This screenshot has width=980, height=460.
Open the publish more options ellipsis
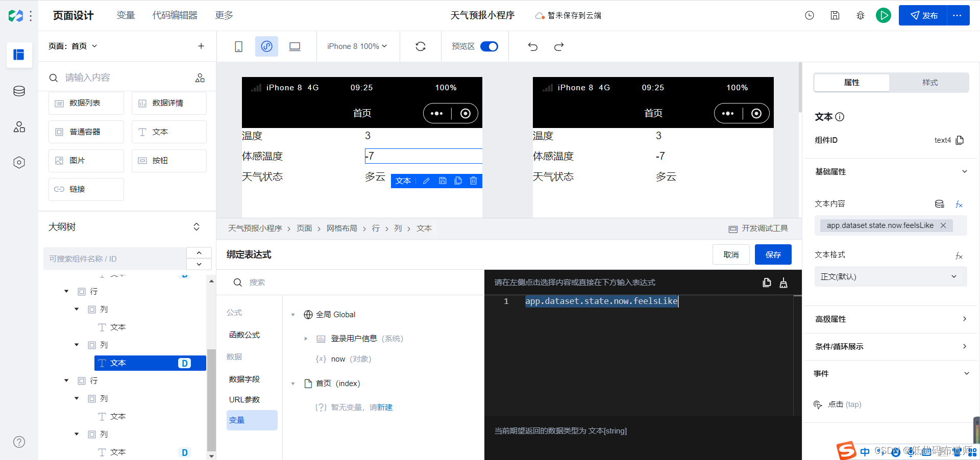[958, 15]
